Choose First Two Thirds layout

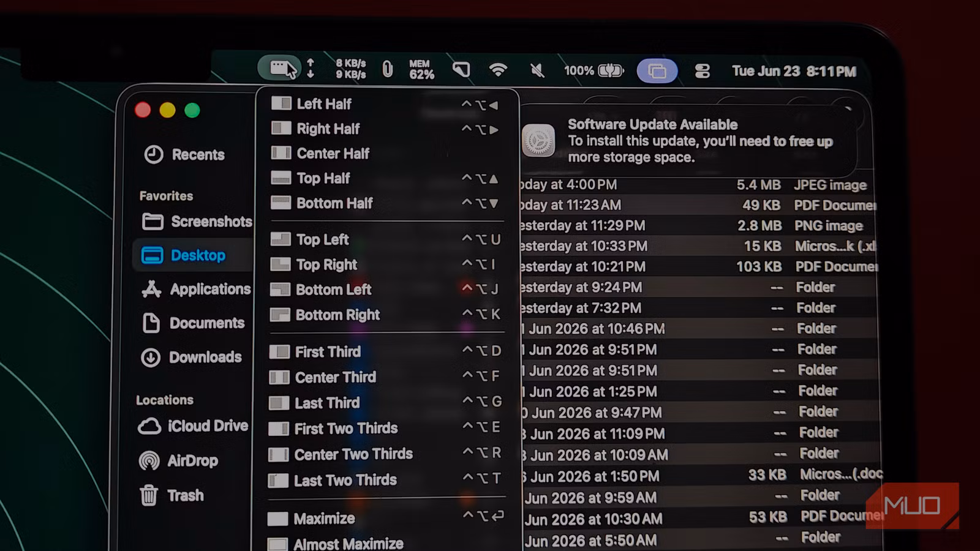(x=387, y=429)
